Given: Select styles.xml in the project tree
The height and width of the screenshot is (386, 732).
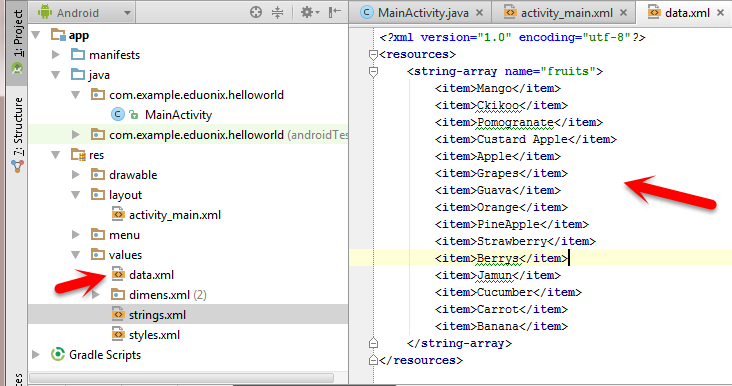Looking at the screenshot, I should [155, 335].
